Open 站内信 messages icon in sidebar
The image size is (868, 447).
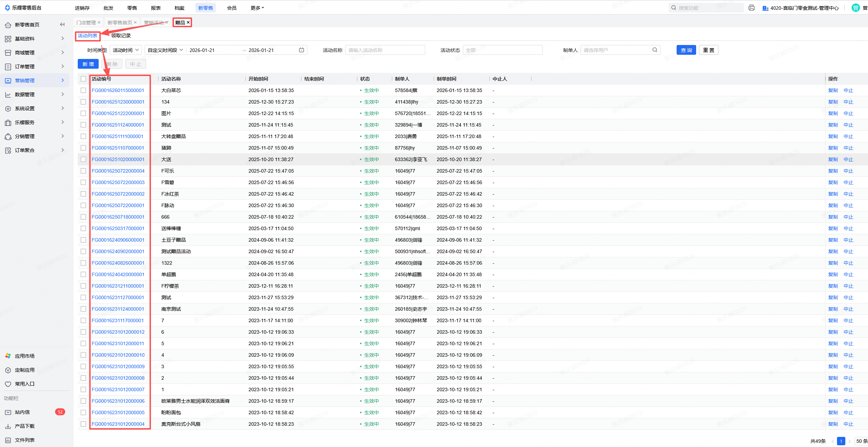tap(8, 412)
